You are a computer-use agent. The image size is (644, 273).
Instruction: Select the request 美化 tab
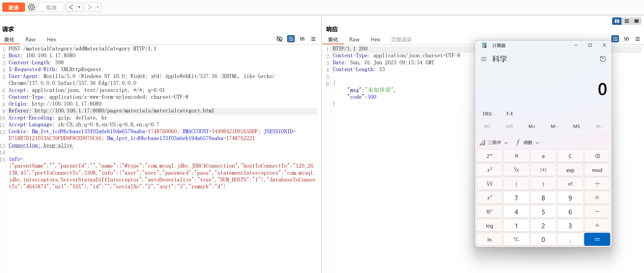pos(9,40)
